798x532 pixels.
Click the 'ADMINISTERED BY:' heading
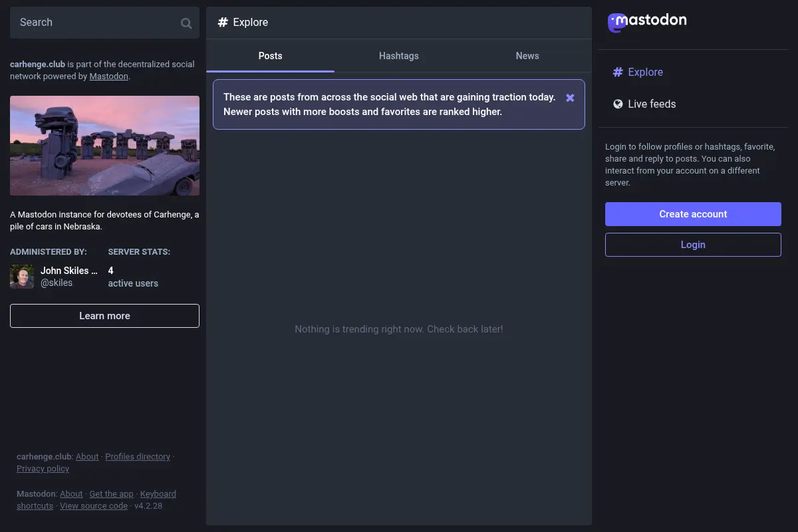click(x=49, y=252)
